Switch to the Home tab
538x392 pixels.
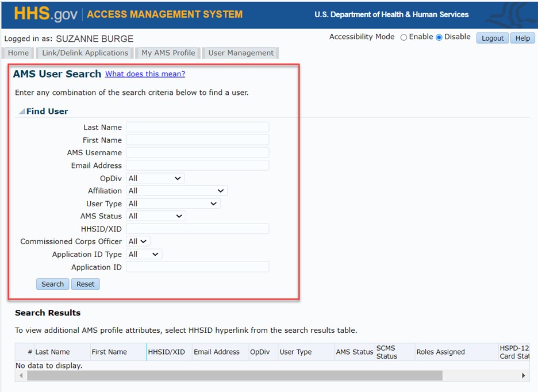pos(18,53)
